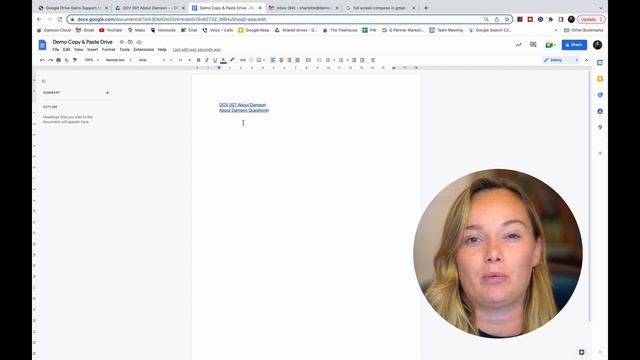
Task: Click the clear formatting icon
Action: (373, 60)
